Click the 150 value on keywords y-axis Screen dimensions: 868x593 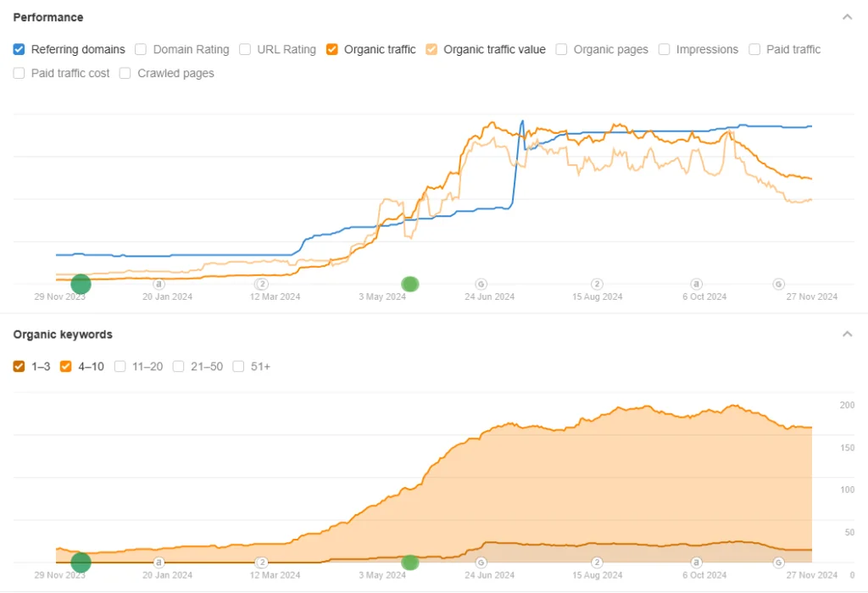pos(847,447)
